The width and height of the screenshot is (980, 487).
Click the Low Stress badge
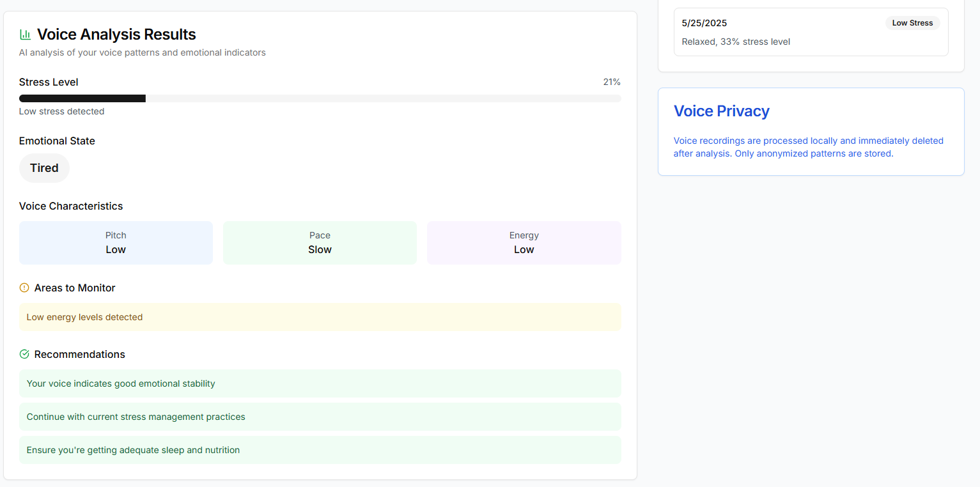tap(912, 23)
